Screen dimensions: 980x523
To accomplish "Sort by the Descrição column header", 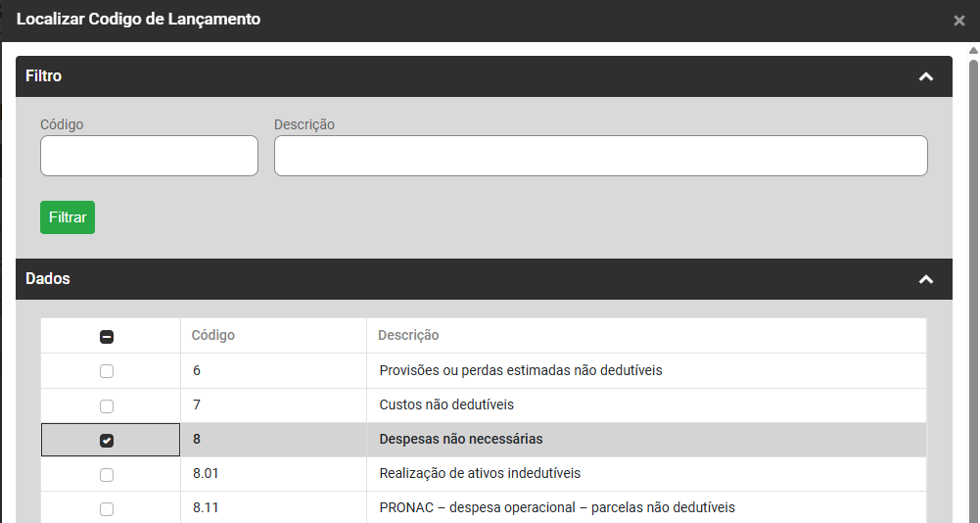I will click(408, 335).
